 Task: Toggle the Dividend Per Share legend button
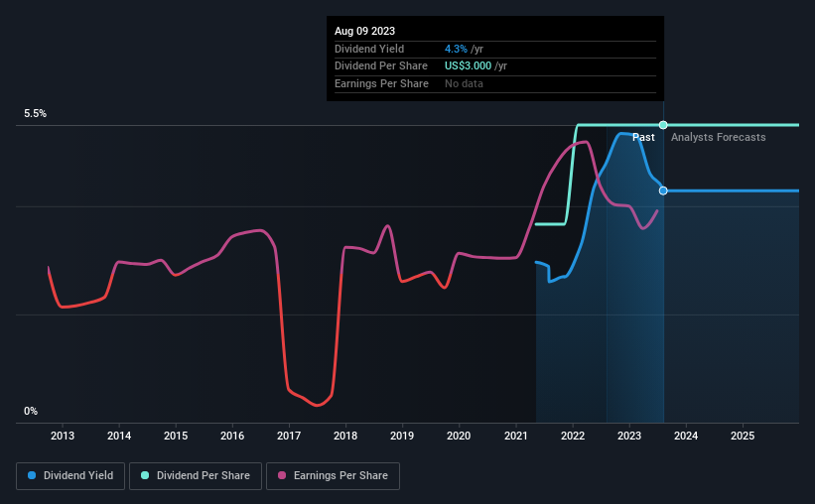(x=196, y=476)
